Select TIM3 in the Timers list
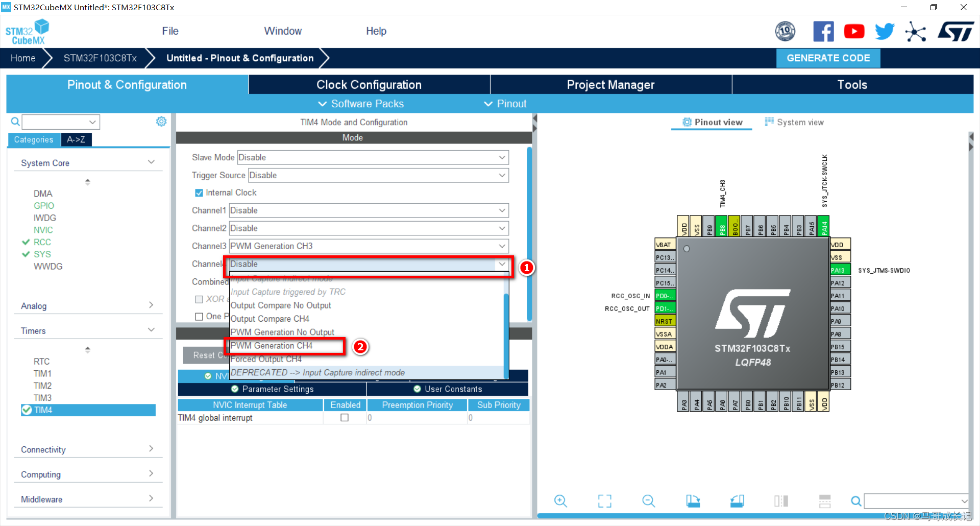Screen dimensions: 980x526 point(42,398)
